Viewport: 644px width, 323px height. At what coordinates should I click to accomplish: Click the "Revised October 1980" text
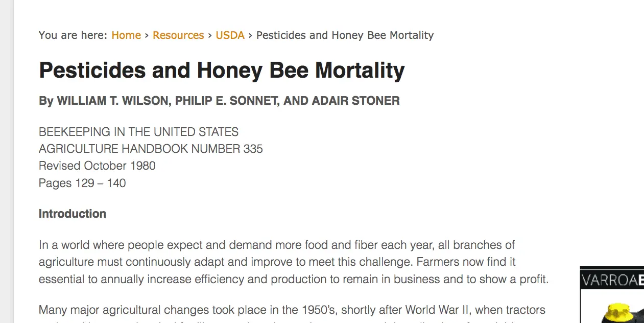tap(97, 166)
